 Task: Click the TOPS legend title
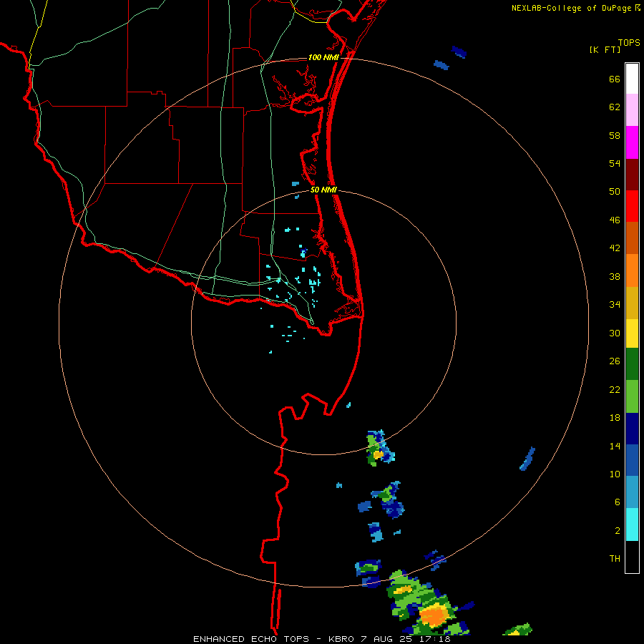(x=629, y=42)
